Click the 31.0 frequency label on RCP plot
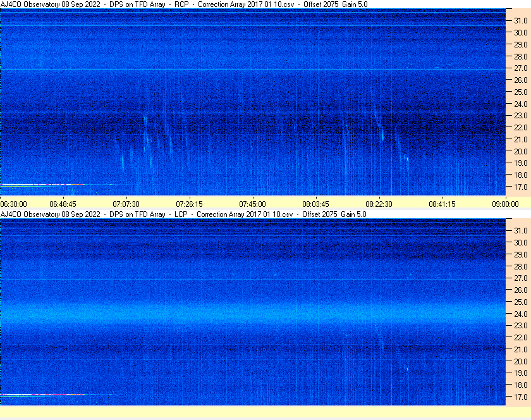 (x=521, y=21)
